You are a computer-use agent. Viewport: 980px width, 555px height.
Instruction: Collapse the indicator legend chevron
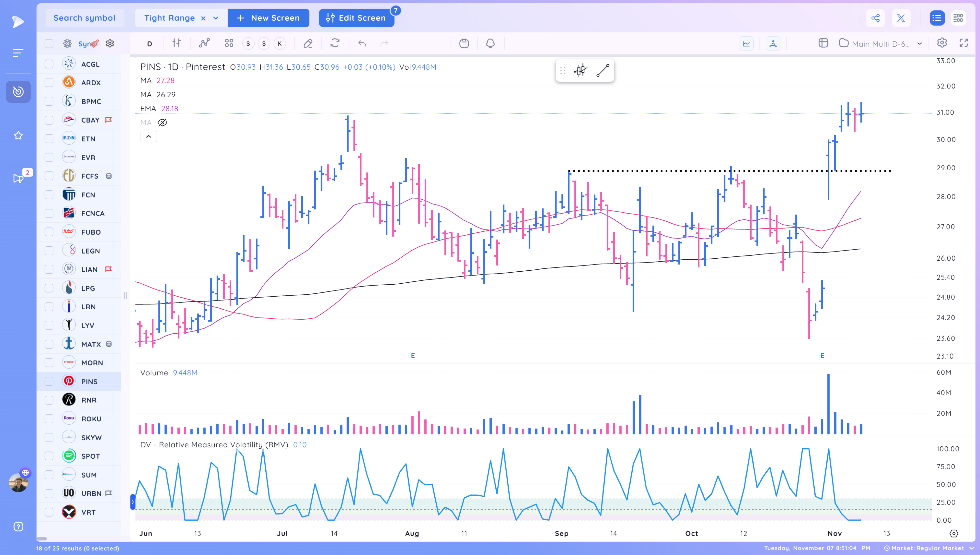(148, 137)
